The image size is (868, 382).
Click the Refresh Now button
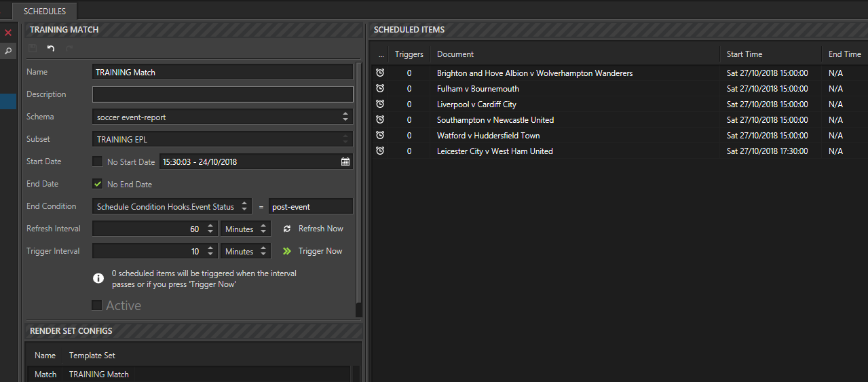point(313,229)
